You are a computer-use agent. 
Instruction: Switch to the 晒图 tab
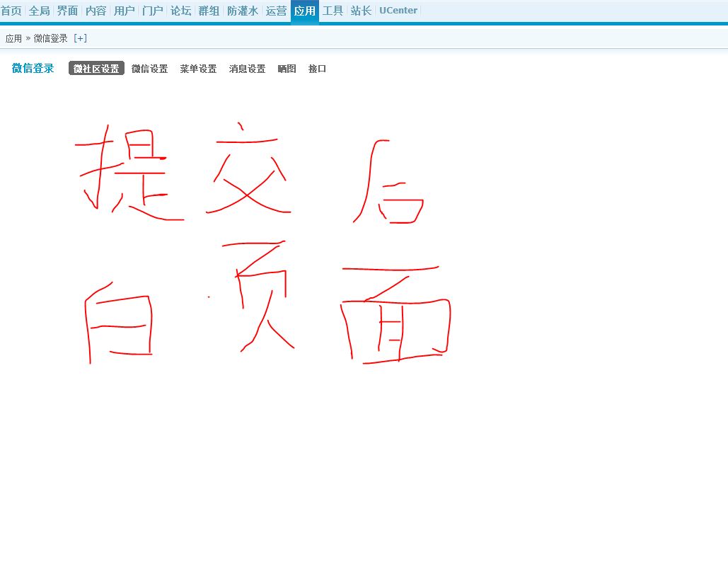pyautogui.click(x=287, y=69)
